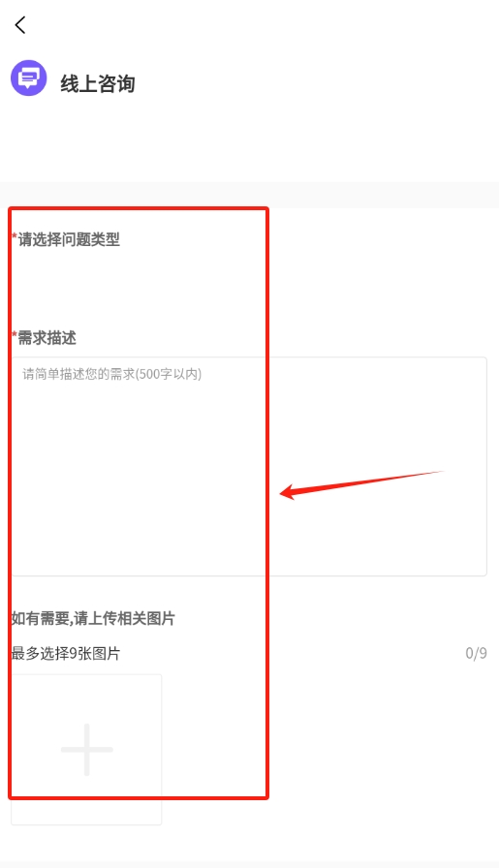
Task: Click the blank header area beside 线上咨询
Action: 316,83
